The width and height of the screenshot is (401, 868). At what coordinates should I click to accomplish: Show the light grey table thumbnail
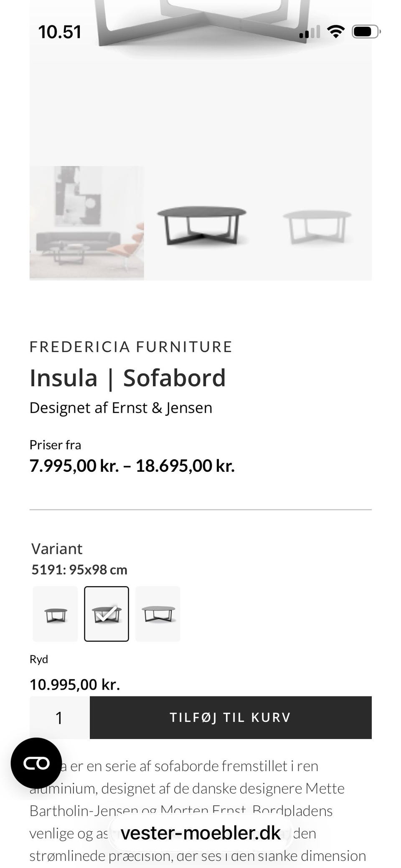pyautogui.click(x=317, y=223)
